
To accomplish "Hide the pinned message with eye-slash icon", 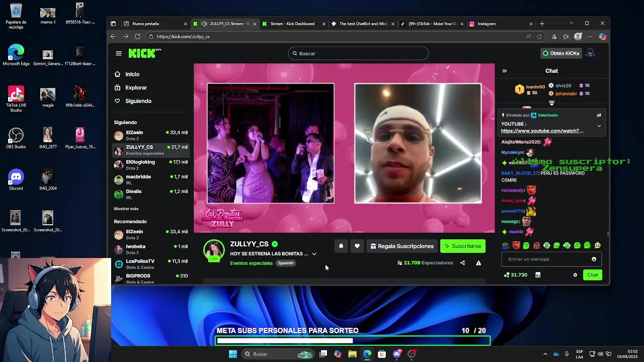I will [x=599, y=115].
